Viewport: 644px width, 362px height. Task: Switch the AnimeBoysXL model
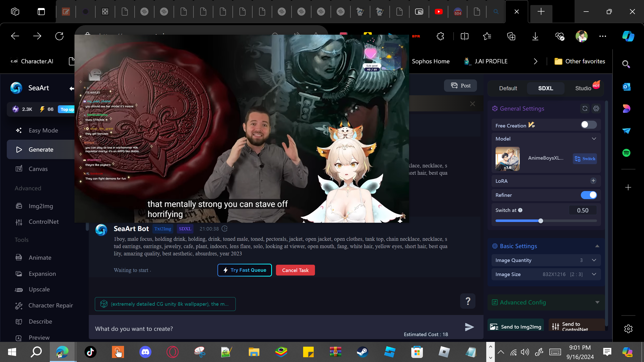(585, 159)
